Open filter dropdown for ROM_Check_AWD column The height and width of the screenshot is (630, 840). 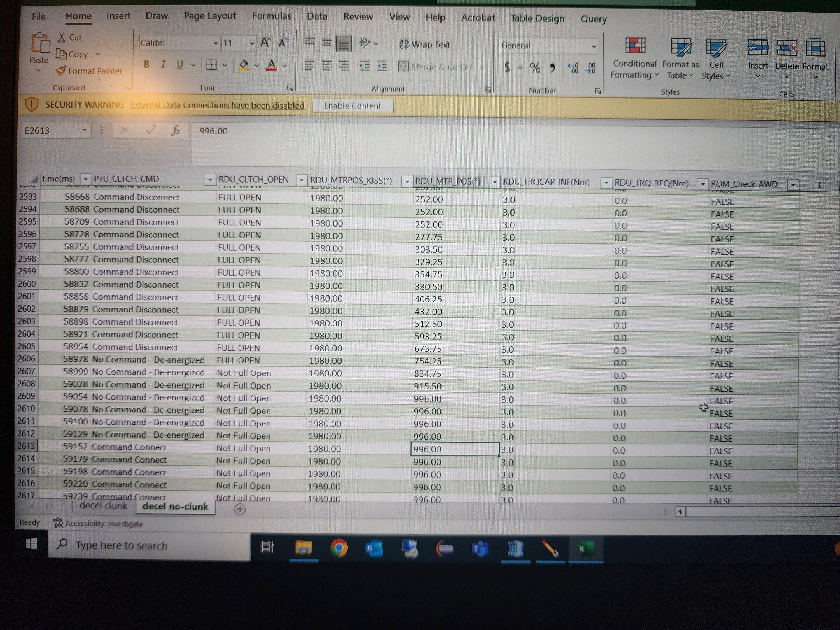pos(793,185)
